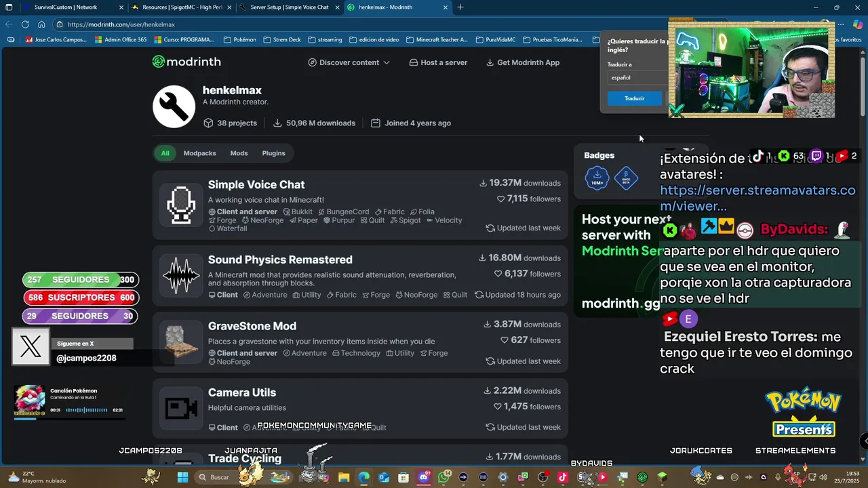Viewport: 868px width, 488px height.
Task: Click the browser home icon
Action: [41, 24]
